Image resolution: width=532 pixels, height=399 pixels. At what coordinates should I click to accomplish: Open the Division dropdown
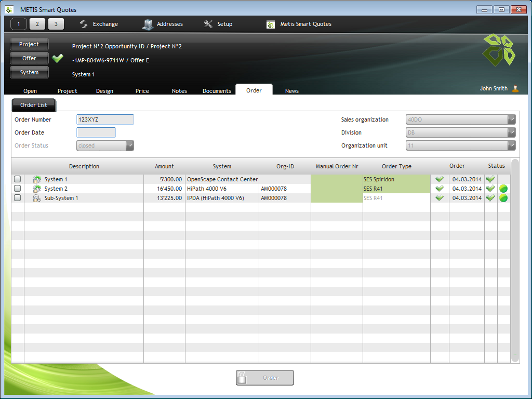click(511, 132)
